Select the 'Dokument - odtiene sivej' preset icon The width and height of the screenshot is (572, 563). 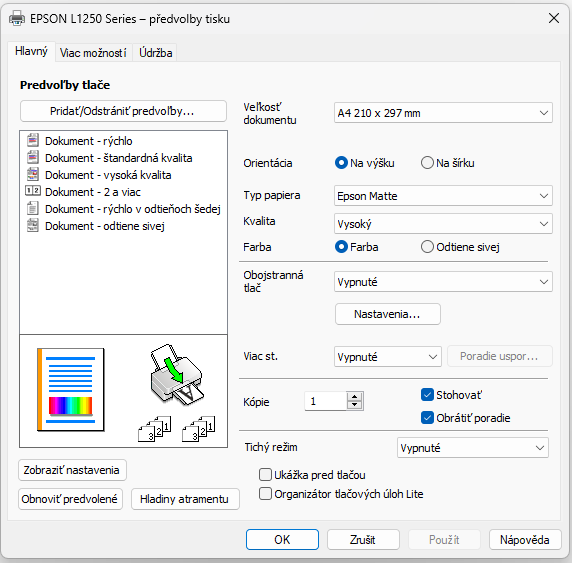click(33, 225)
